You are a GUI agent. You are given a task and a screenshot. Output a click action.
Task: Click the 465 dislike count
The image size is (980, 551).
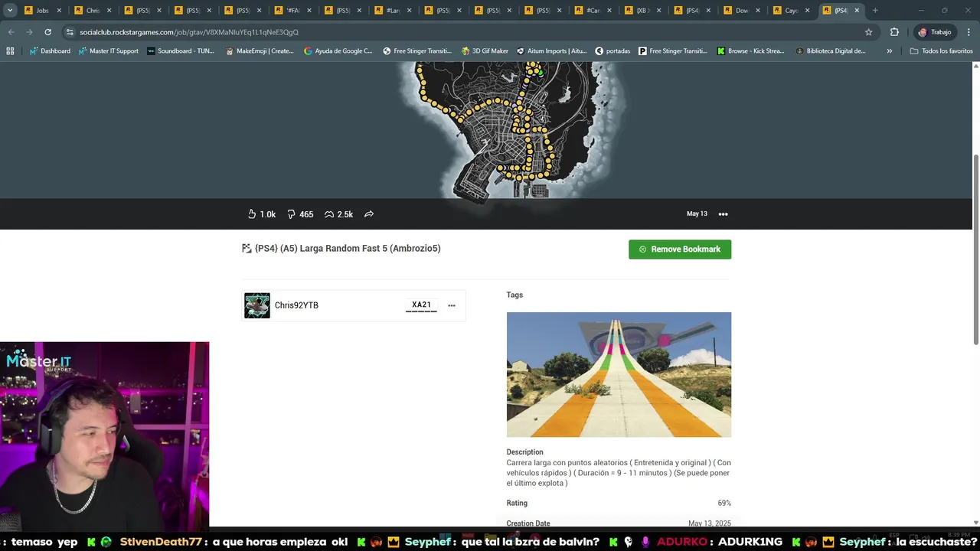[306, 215]
